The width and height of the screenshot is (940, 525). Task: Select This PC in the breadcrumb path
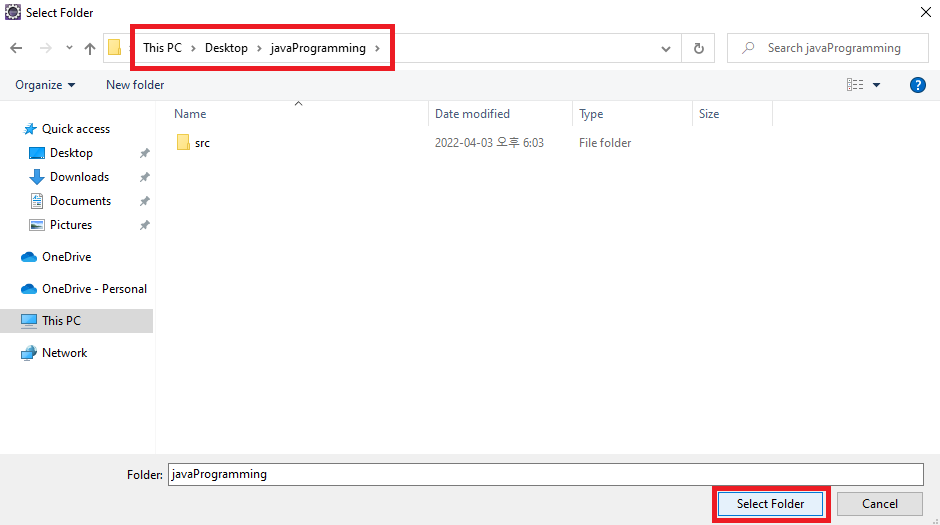point(162,48)
